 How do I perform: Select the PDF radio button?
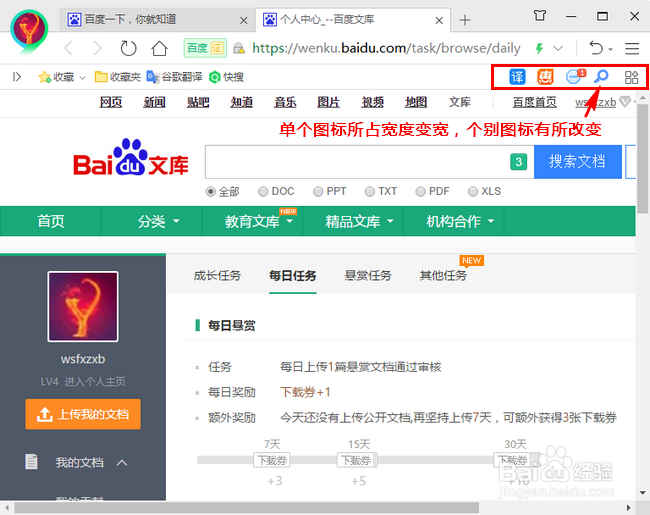point(420,192)
